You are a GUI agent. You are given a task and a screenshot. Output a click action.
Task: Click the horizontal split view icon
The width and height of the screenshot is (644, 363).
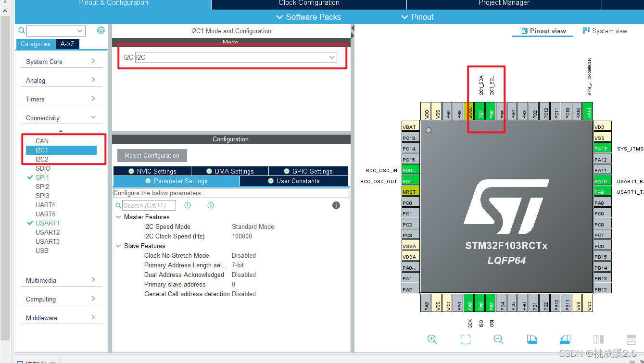(631, 339)
